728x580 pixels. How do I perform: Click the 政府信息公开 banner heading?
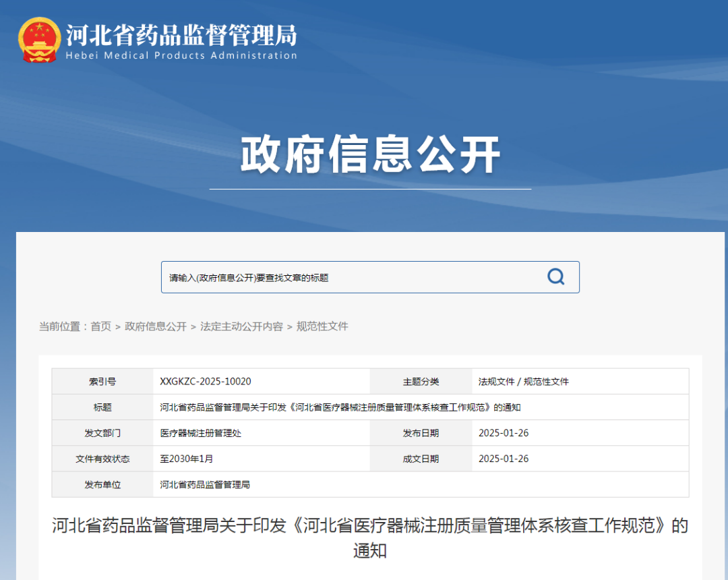tap(370, 154)
